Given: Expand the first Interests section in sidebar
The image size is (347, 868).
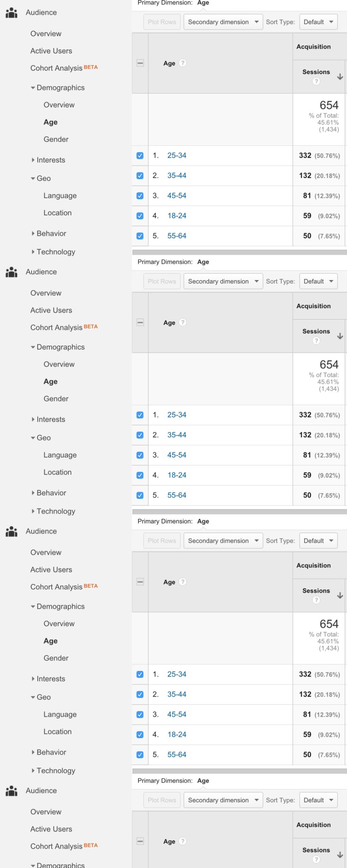Looking at the screenshot, I should click(x=50, y=160).
